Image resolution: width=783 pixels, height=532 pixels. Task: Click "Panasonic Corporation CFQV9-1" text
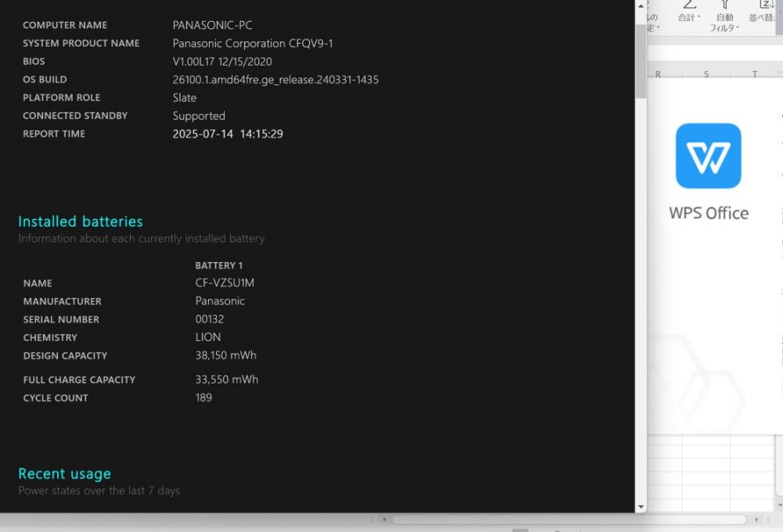[253, 43]
